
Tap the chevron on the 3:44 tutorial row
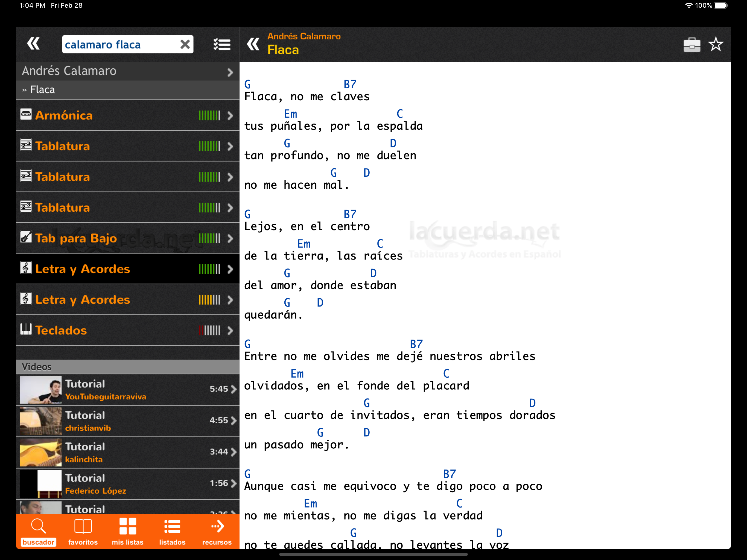point(234,452)
